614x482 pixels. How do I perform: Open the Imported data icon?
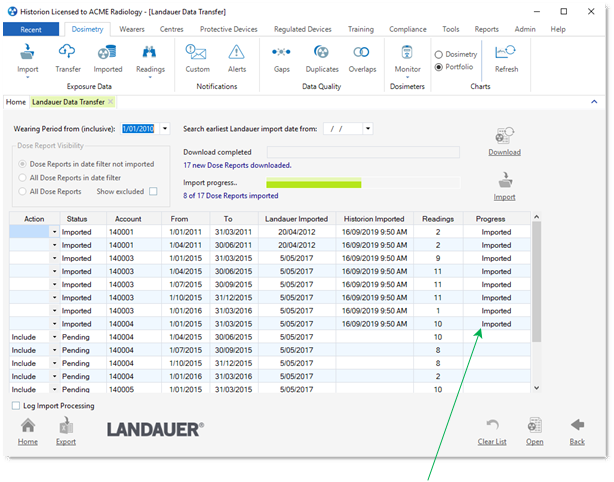click(107, 52)
